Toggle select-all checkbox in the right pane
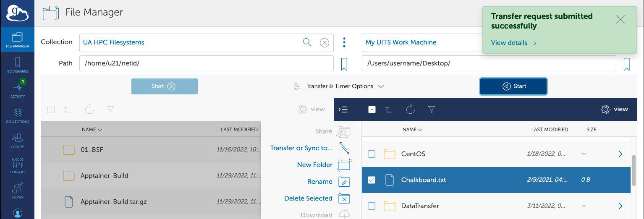Screen dimensions: 644x219 pyautogui.click(x=372, y=109)
